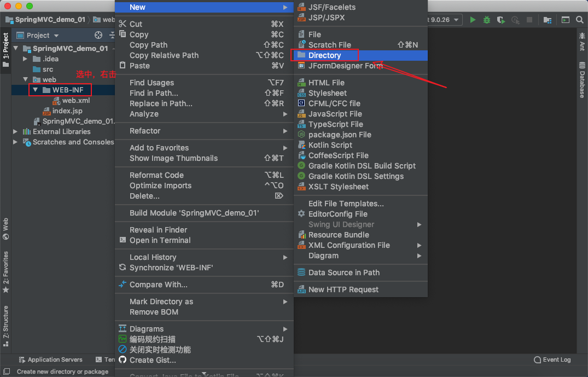Click the stop square icon in toolbar
Viewport: 588px width, 377px height.
coord(529,20)
